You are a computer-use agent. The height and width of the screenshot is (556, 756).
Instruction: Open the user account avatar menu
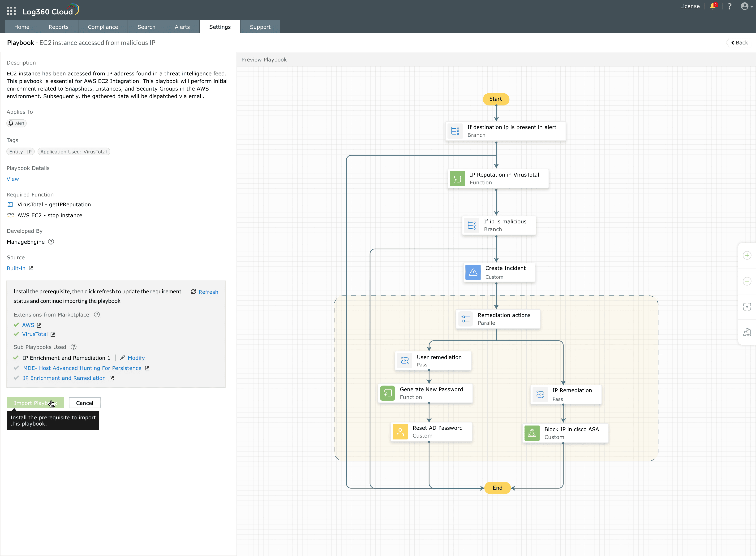click(x=747, y=6)
